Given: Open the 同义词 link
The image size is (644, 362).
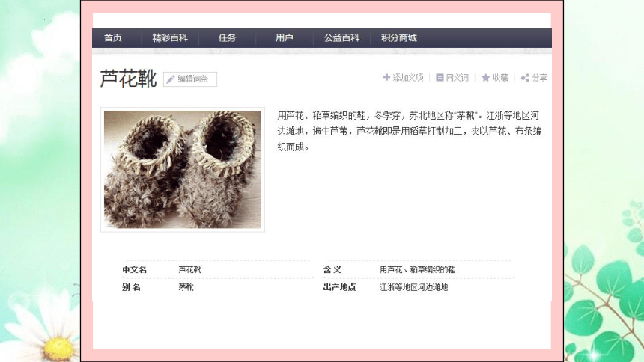Looking at the screenshot, I should coord(457,78).
